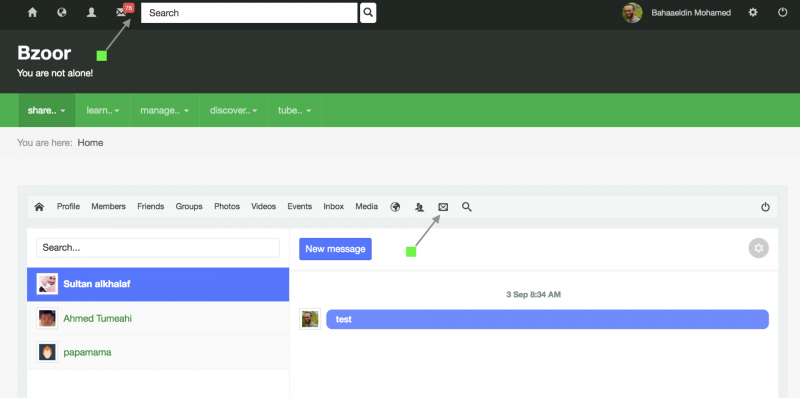The image size is (800, 398).
Task: Select the papamama conversation
Action: click(x=158, y=352)
